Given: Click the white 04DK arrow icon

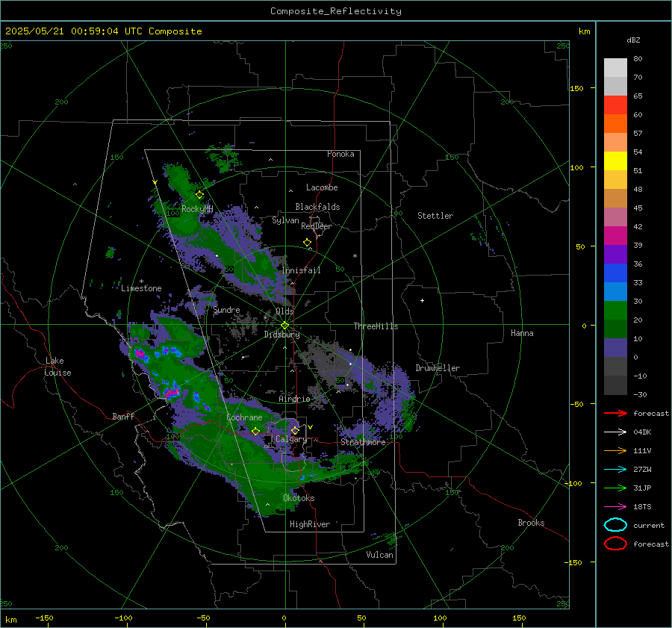Looking at the screenshot, I should pyautogui.click(x=615, y=432).
